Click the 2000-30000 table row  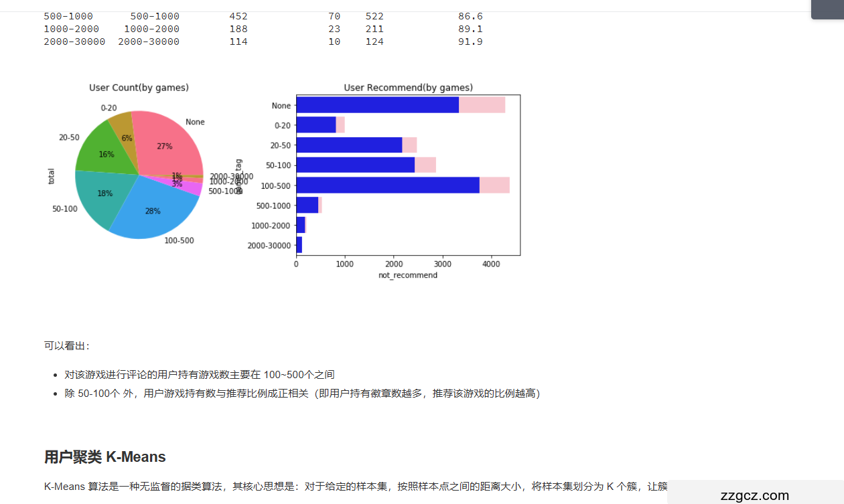263,41
